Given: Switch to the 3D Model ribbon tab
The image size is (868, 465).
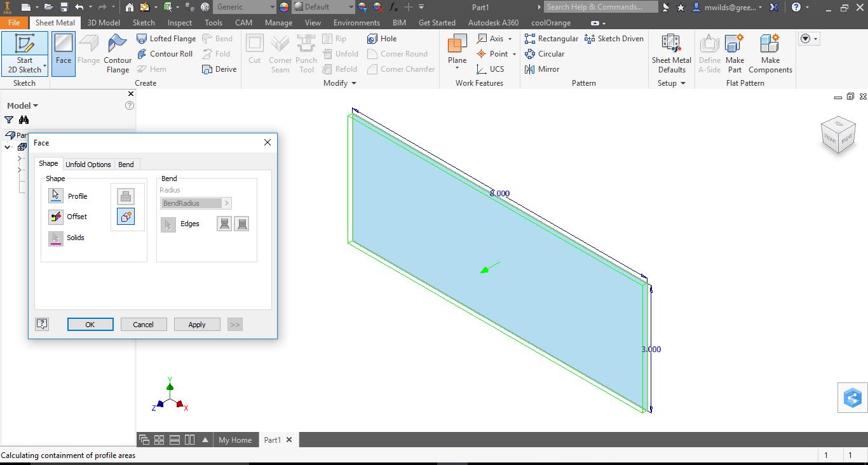Looking at the screenshot, I should 104,22.
